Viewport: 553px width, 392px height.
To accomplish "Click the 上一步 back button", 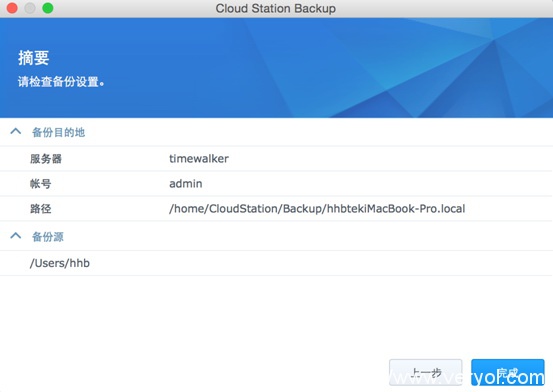I will (x=425, y=372).
